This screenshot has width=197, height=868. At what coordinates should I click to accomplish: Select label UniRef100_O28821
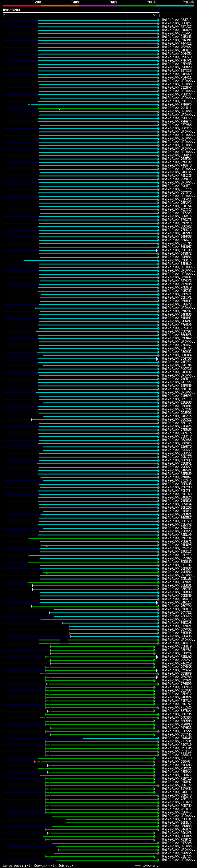click(177, 755)
